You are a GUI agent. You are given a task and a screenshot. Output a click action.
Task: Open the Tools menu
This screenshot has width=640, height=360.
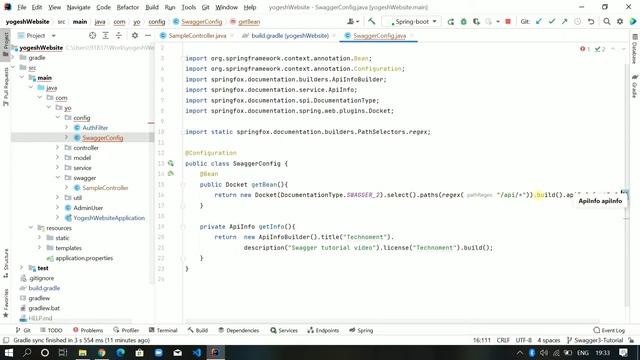[188, 7]
